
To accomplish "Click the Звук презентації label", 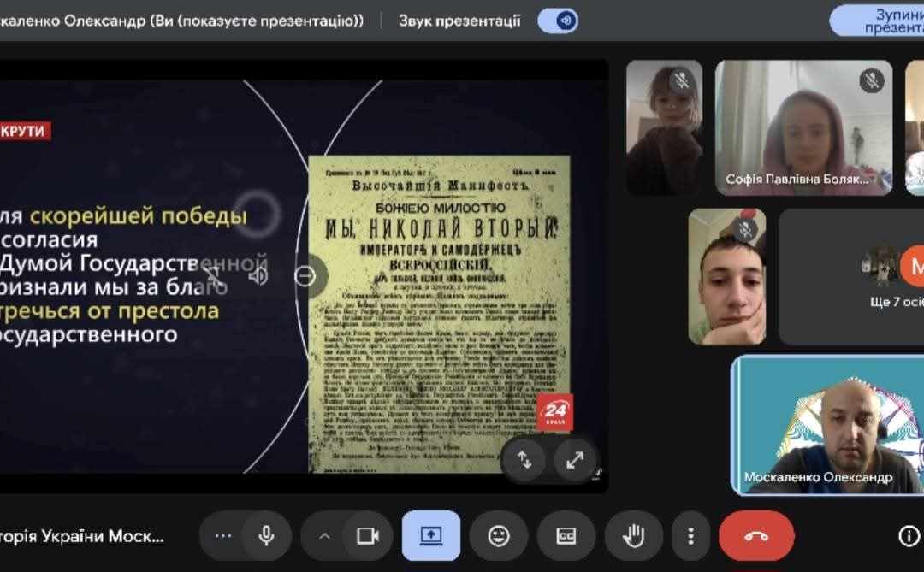I will (x=459, y=21).
